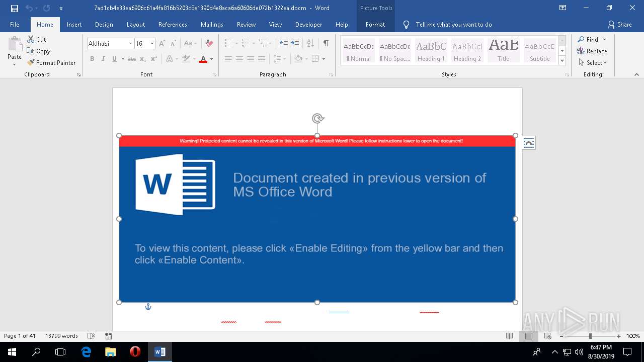Toggle strikethrough formatting
Viewport: 644px width, 362px height.
pos(132,59)
